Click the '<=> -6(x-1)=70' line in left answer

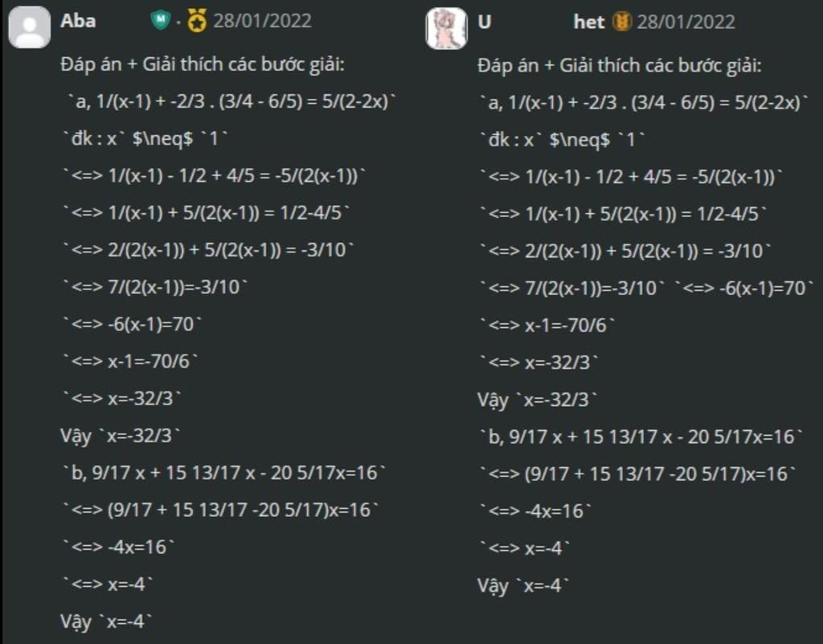tap(133, 324)
